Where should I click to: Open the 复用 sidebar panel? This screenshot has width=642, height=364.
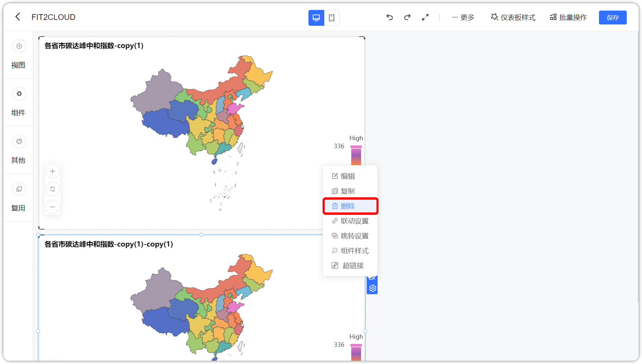click(x=18, y=198)
